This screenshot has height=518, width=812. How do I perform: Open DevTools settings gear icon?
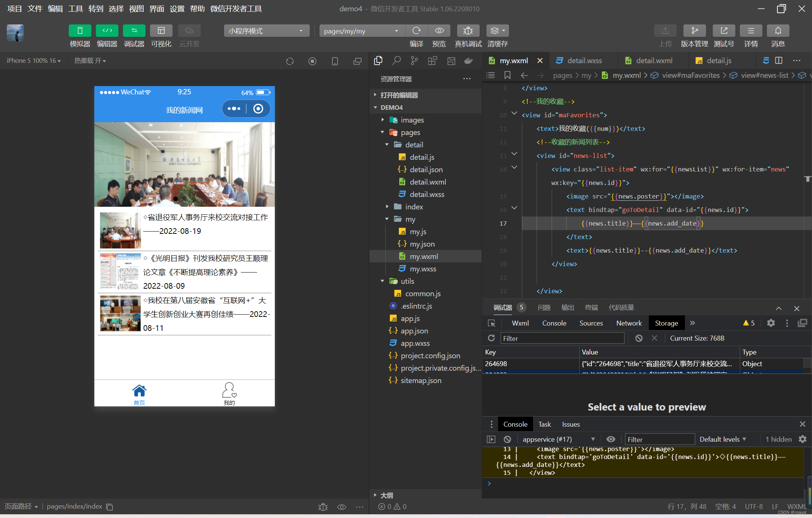(x=771, y=323)
